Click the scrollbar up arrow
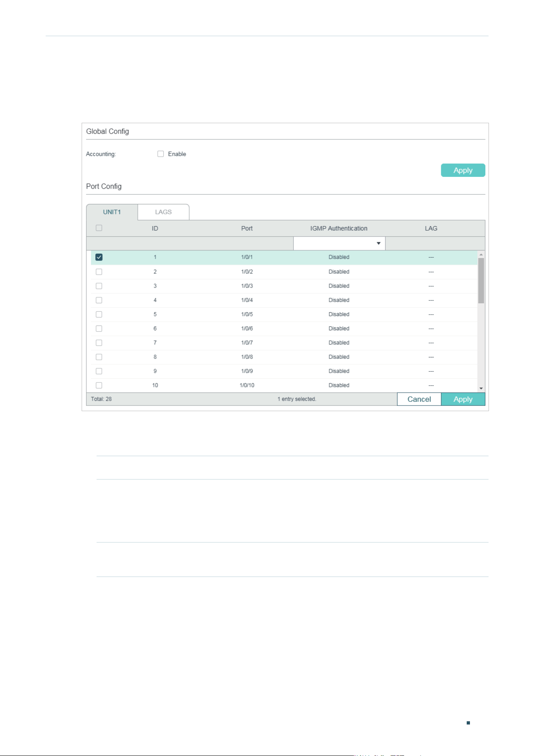Screen dimensions: 535x756 tap(481, 254)
